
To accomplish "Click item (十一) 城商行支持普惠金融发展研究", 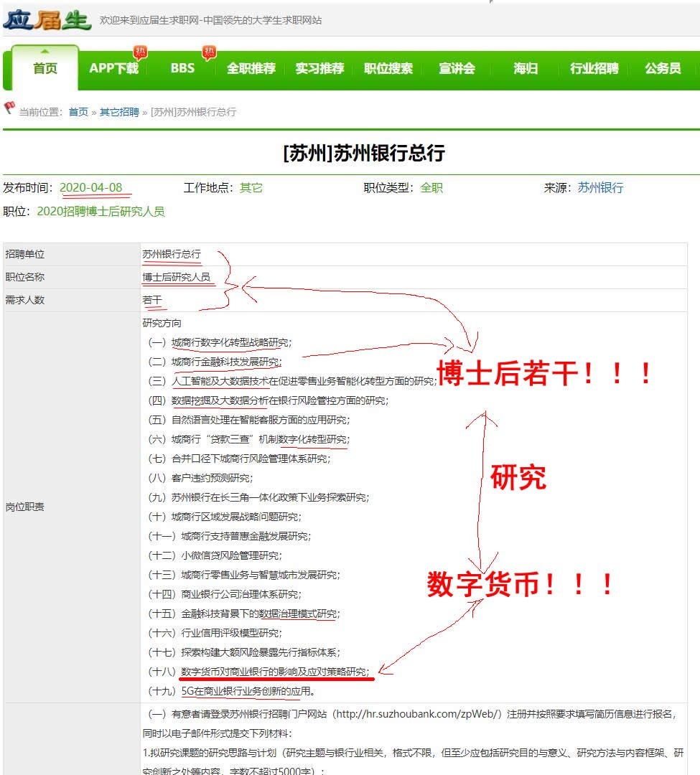I will (x=229, y=536).
